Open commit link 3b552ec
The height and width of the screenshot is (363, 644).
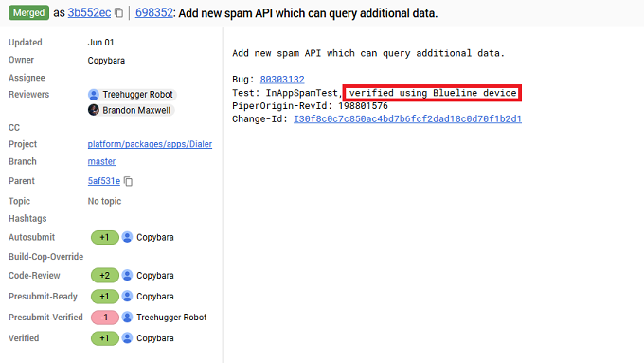(x=89, y=12)
